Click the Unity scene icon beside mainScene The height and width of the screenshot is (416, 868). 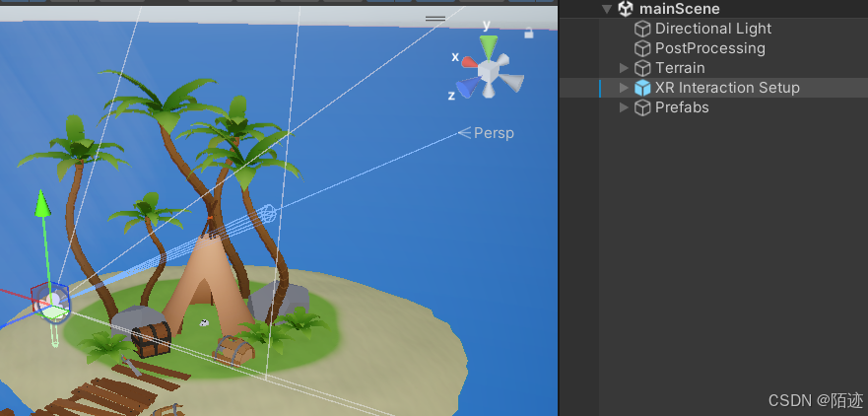[x=626, y=8]
